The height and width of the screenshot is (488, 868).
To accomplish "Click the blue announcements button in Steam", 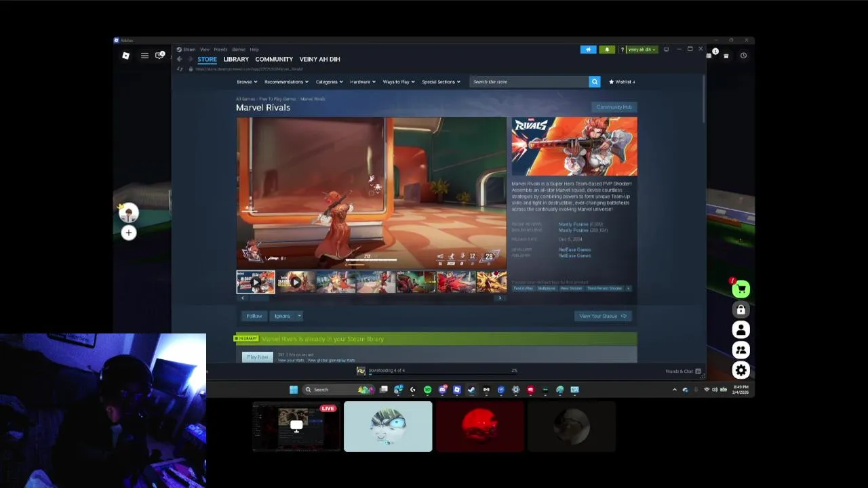I will point(588,49).
